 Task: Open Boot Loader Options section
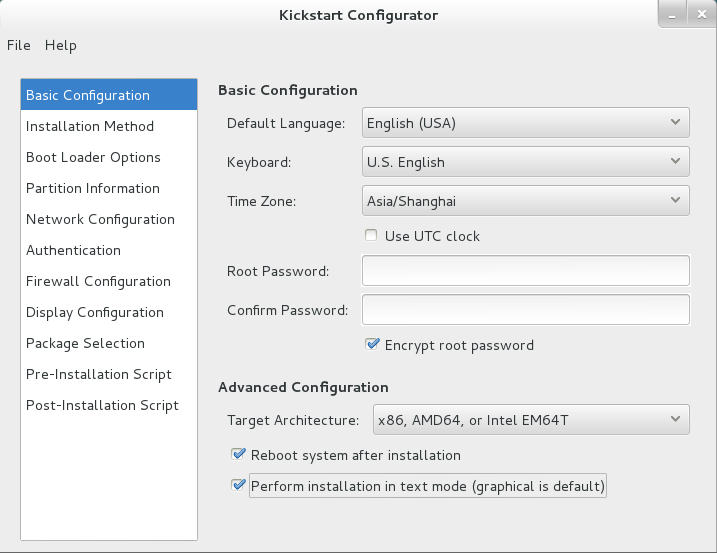(93, 157)
